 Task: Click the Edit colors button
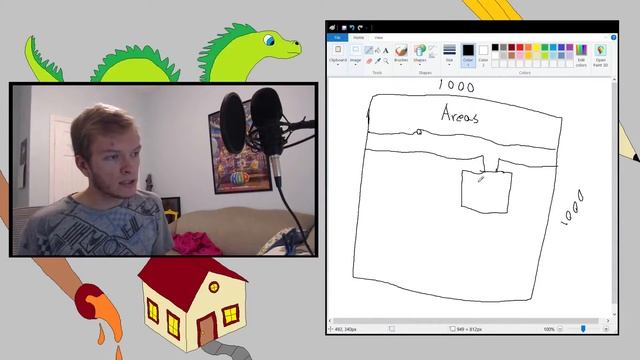tap(581, 56)
